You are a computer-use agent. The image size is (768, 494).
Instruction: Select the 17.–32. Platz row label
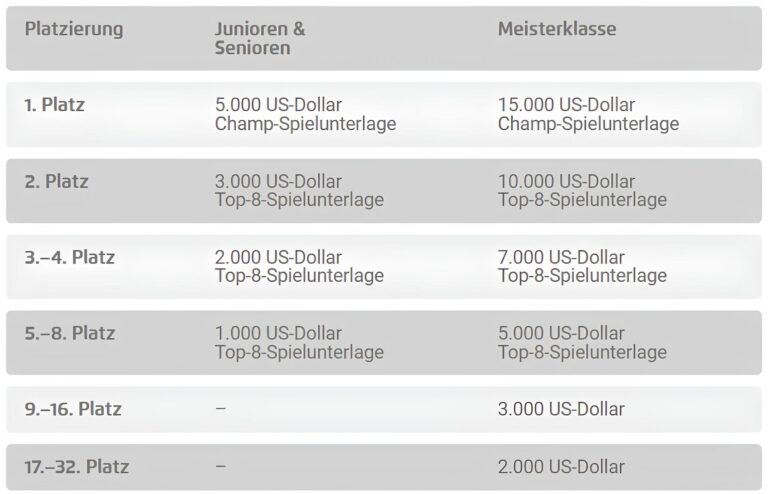pos(77,467)
